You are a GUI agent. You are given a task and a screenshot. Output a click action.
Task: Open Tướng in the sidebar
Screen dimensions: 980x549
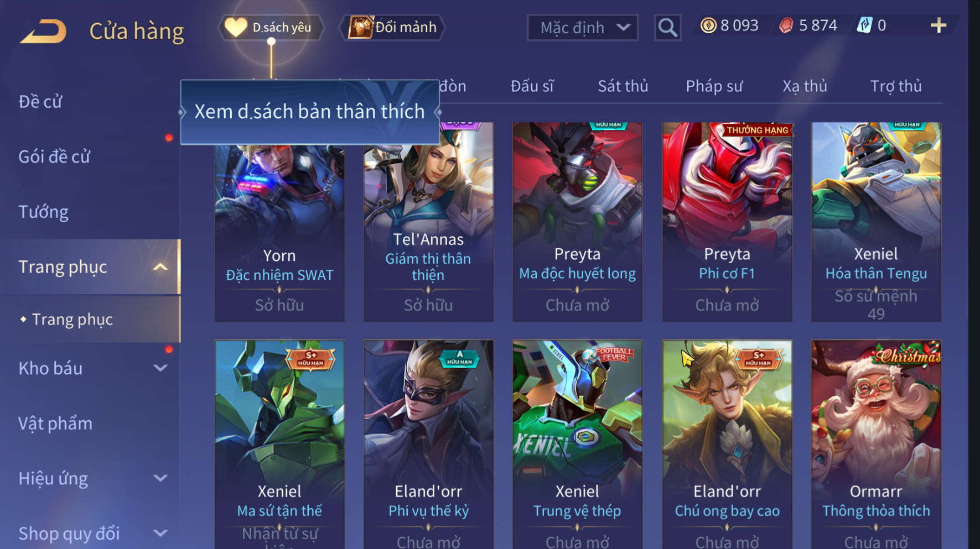[44, 212]
